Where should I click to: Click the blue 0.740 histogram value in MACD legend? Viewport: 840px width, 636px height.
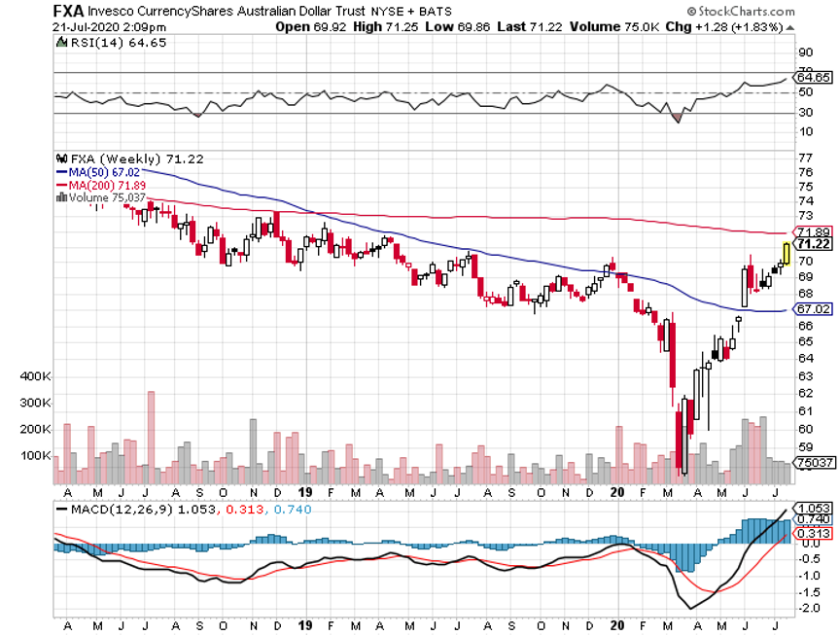pos(293,509)
